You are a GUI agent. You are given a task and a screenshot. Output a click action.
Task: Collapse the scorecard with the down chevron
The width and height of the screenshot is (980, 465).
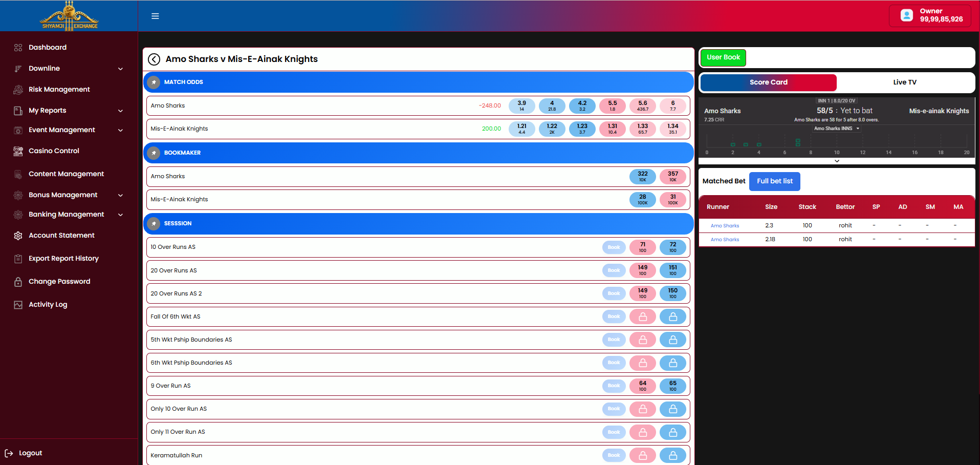pos(837,161)
